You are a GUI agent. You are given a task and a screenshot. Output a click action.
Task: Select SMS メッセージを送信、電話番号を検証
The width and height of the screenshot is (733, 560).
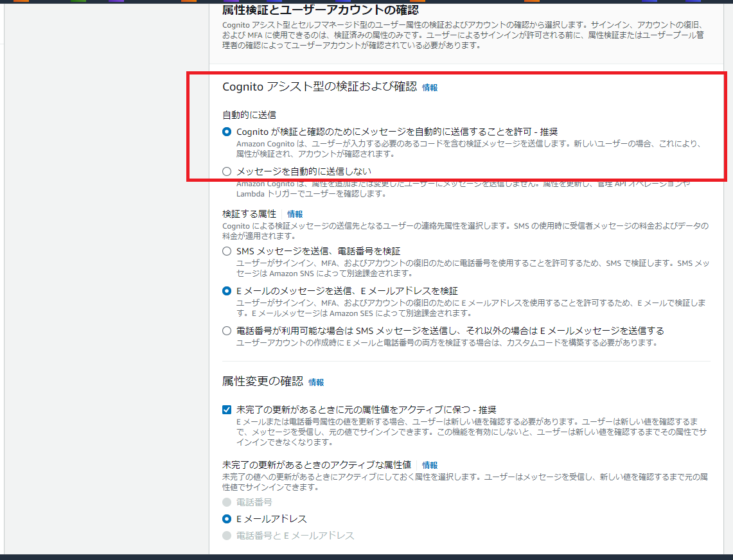pos(226,251)
